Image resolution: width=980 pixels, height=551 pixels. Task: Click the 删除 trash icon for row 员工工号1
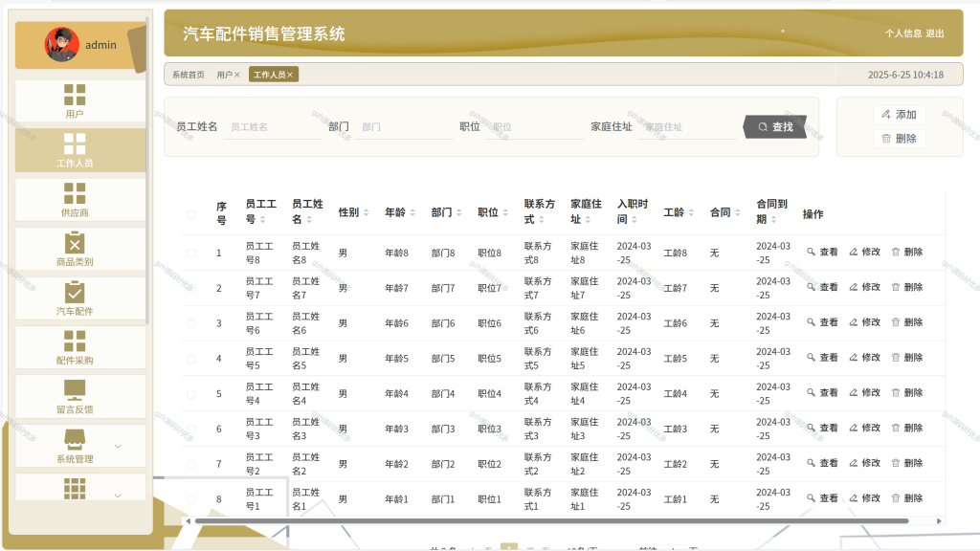[896, 497]
